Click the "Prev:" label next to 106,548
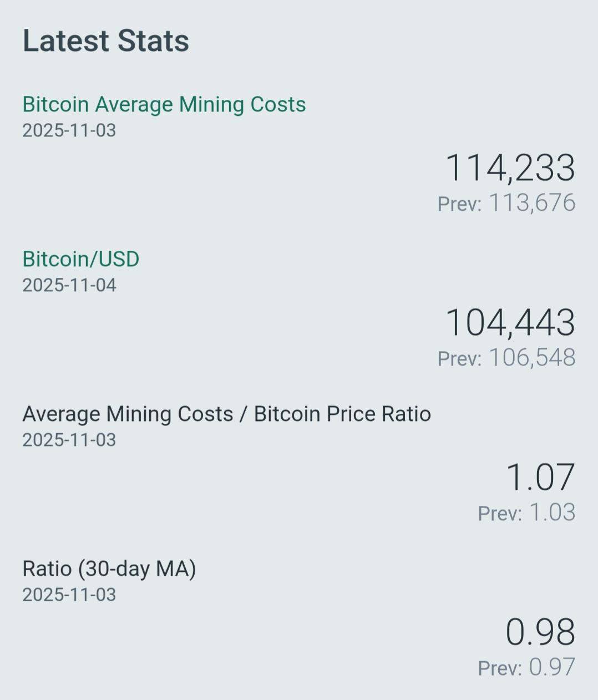Screen dimensions: 598x700 click(x=459, y=359)
